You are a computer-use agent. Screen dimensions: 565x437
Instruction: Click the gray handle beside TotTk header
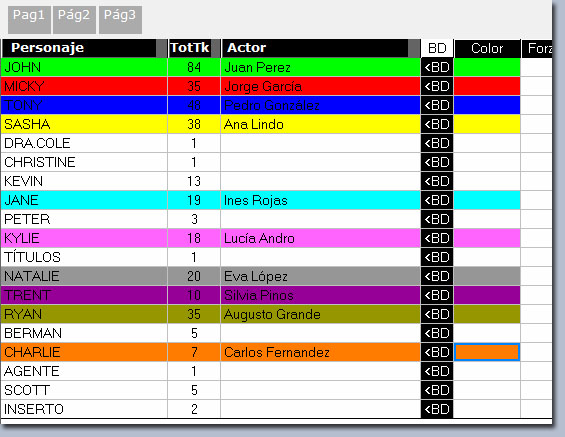tap(216, 48)
